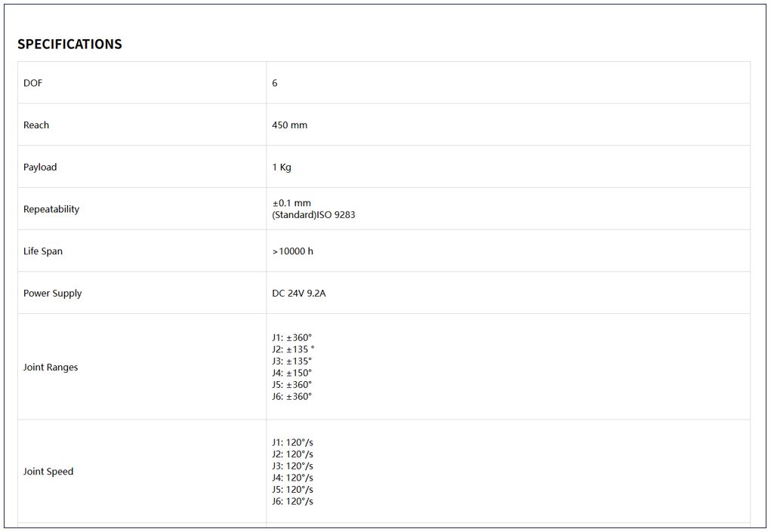Click the Life Span row label
Image resolution: width=771 pixels, height=532 pixels.
tap(43, 251)
